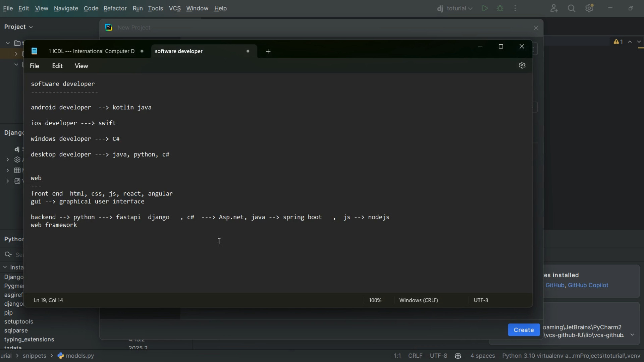Screen dimensions: 644x362
Task: Click the code with me user icon
Action: (x=554, y=9)
